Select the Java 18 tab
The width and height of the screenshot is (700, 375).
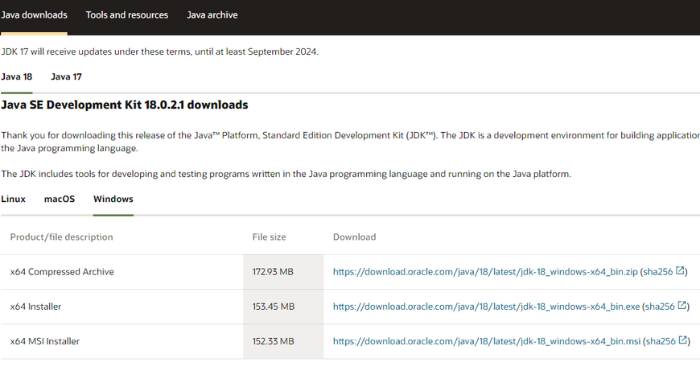click(17, 77)
